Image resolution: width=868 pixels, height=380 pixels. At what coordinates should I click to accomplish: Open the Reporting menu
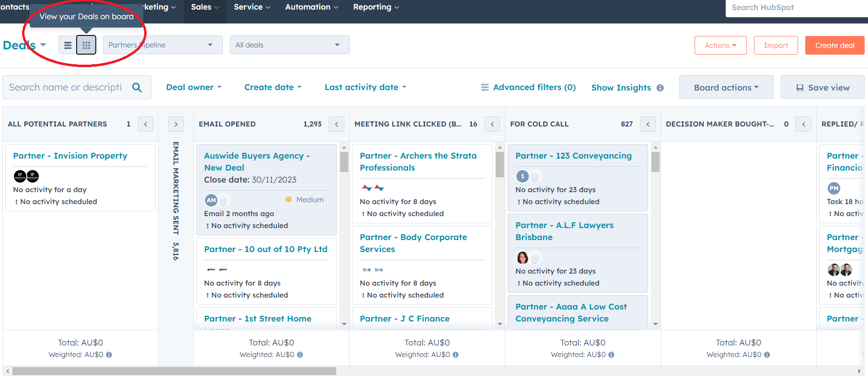point(376,7)
